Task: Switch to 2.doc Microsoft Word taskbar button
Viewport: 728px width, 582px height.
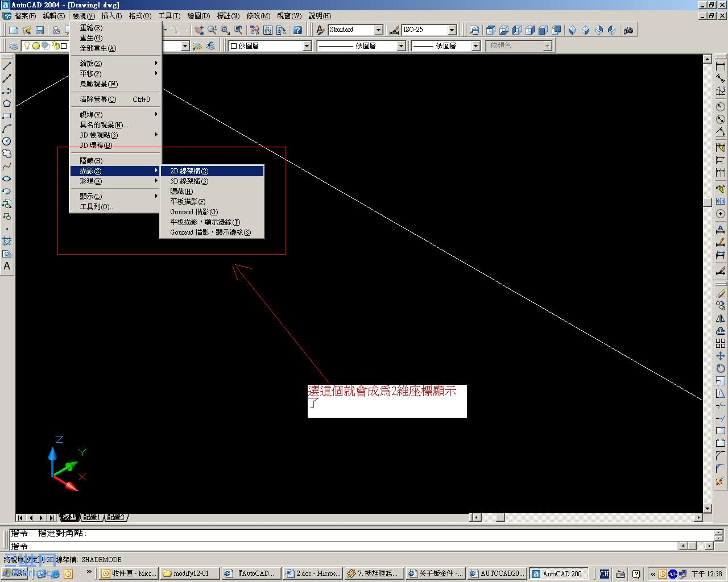Action: (313, 573)
